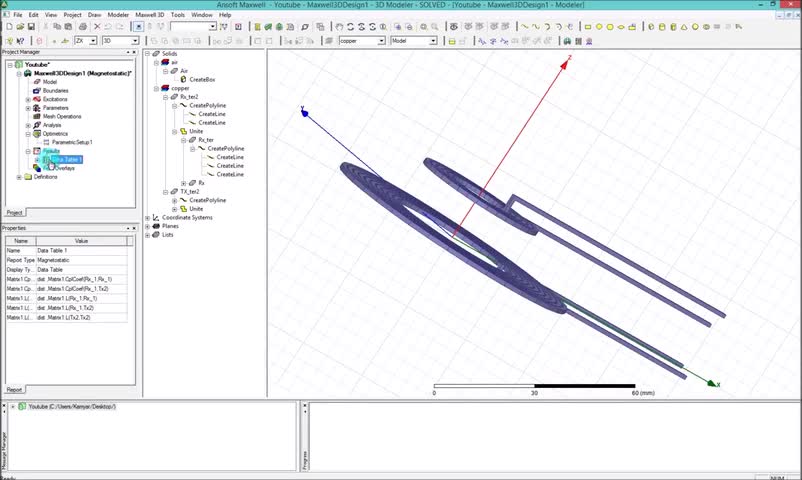Open the copper material dropdown
Image resolution: width=802 pixels, height=480 pixels.
381,41
